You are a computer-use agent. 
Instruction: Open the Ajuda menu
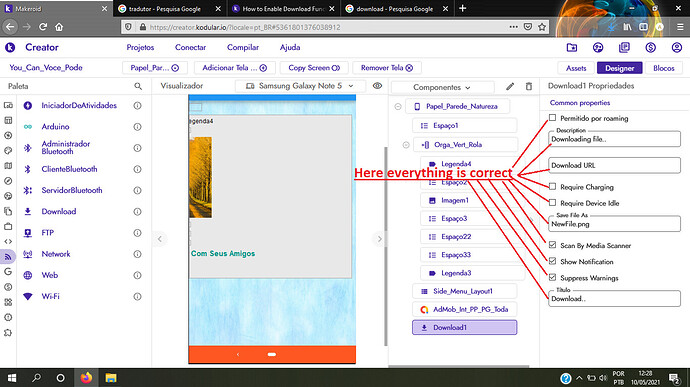[x=290, y=48]
